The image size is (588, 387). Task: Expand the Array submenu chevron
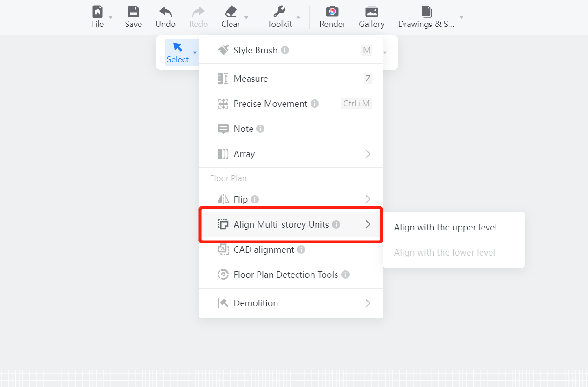pos(368,154)
